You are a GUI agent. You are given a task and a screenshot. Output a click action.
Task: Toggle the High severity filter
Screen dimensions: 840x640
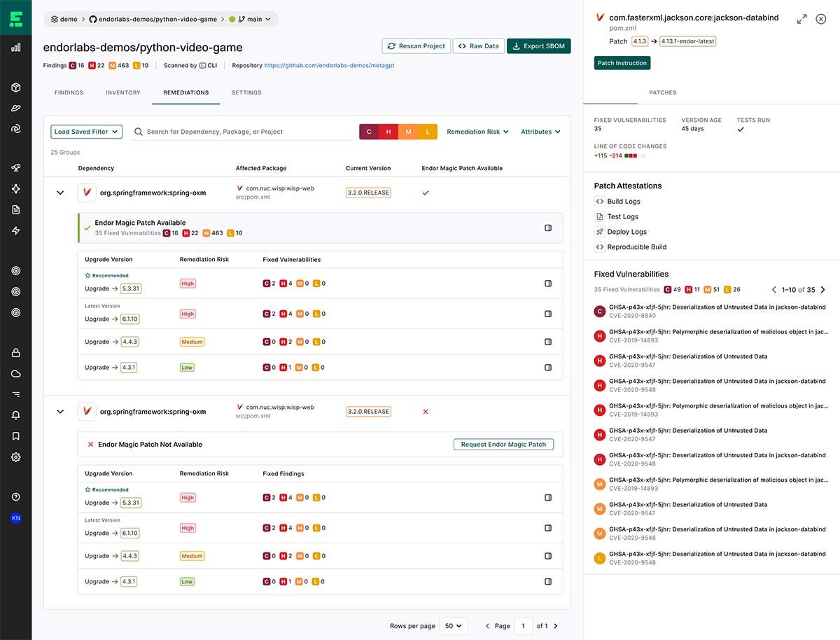point(388,132)
